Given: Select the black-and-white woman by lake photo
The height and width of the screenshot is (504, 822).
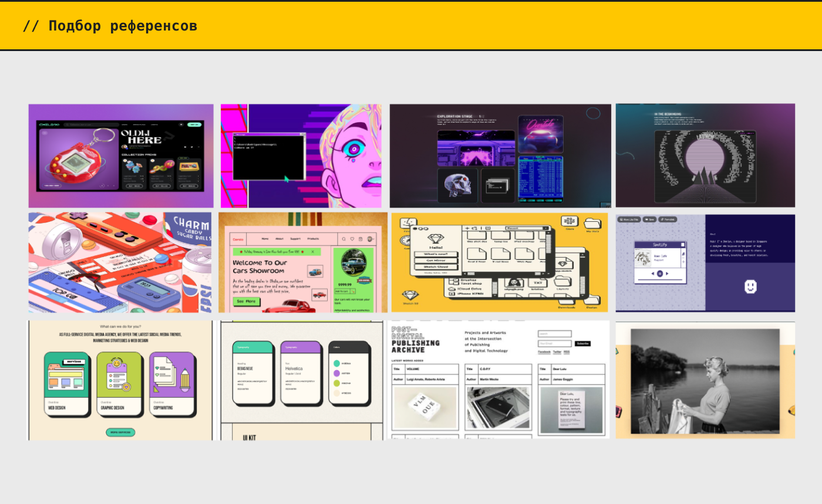Looking at the screenshot, I should (x=705, y=380).
